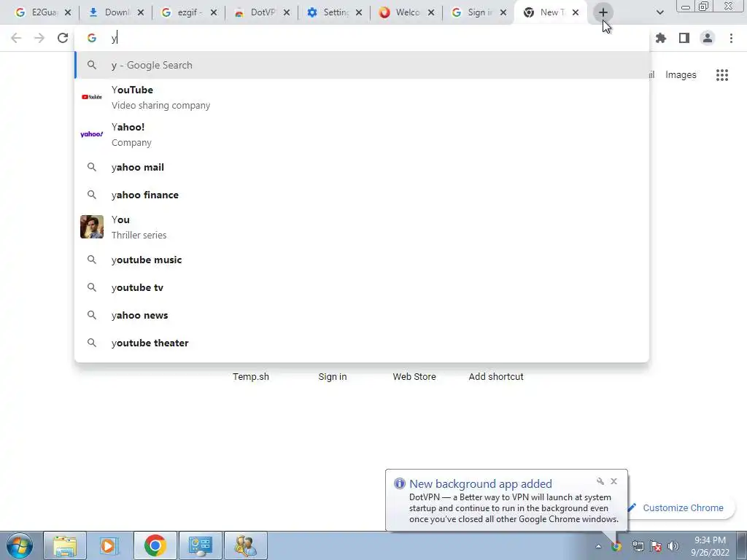Switch to the DotVPN tab
The width and height of the screenshot is (747, 560).
tap(255, 12)
